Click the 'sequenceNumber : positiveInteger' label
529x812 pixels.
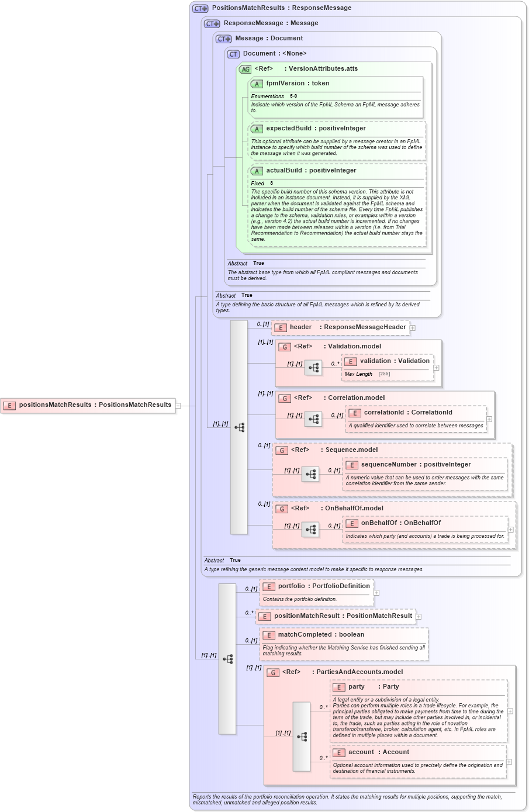416,465
